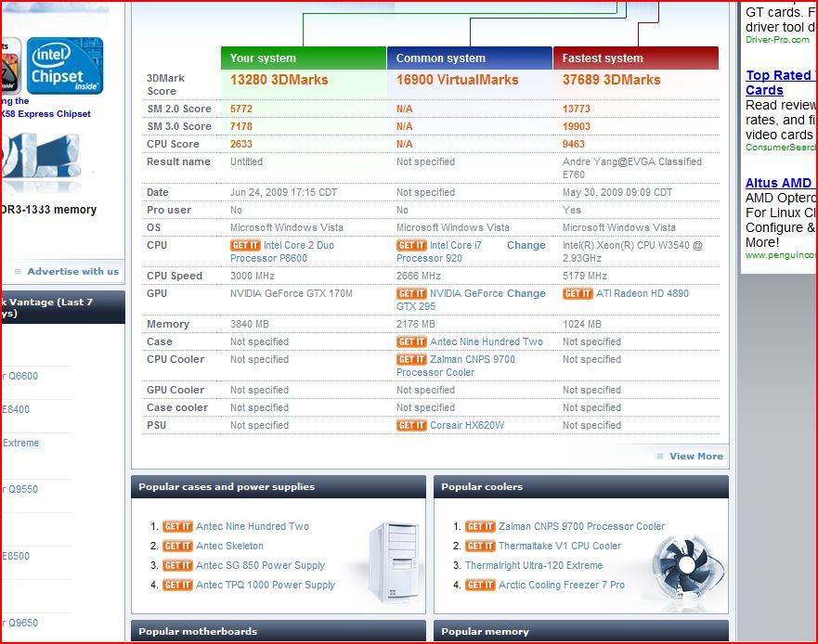The height and width of the screenshot is (644, 818).
Task: Click GET IT badge for Antec Nine Hundred Two in Case row
Action: (x=411, y=341)
